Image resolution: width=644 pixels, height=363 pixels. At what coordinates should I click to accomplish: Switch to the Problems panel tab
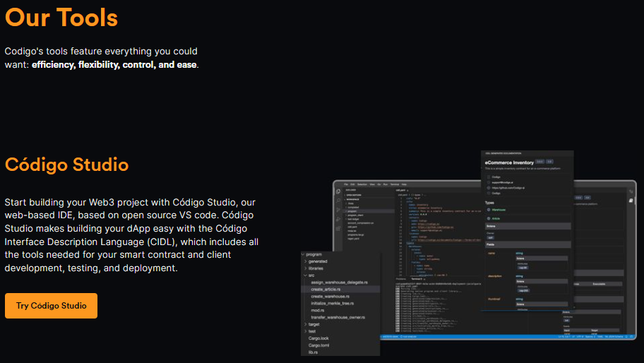tap(400, 279)
